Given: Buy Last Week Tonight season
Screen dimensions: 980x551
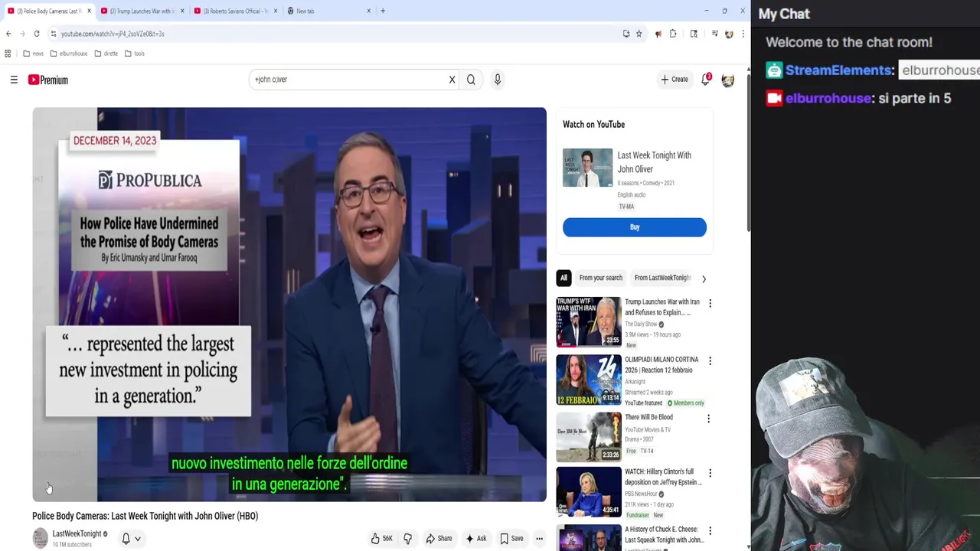Looking at the screenshot, I should 634,227.
